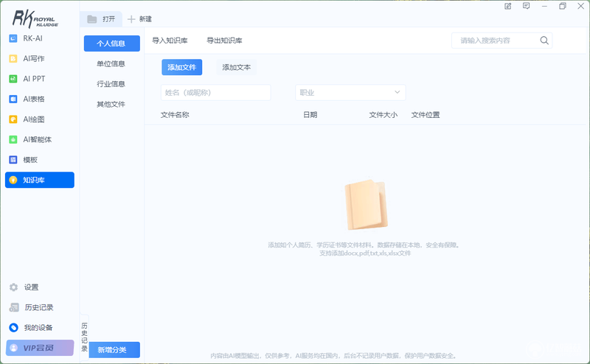Open 我的设备 device icon
This screenshot has height=364, width=590.
tap(13, 328)
